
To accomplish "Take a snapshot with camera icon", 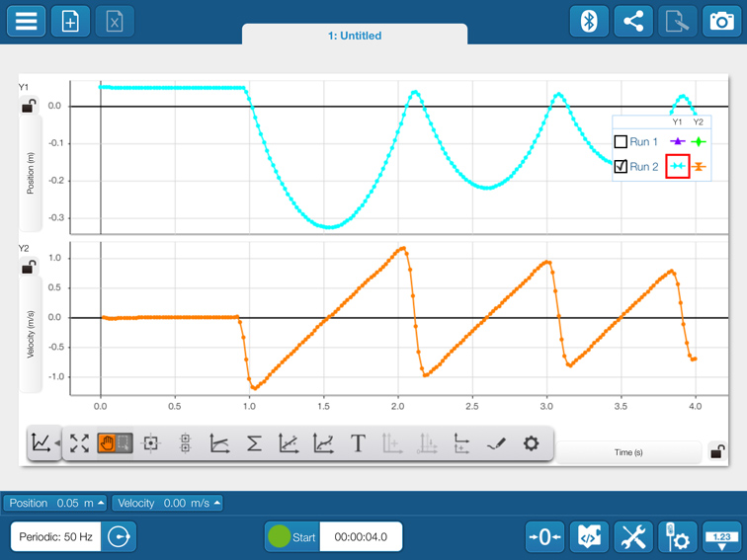I will [x=721, y=22].
